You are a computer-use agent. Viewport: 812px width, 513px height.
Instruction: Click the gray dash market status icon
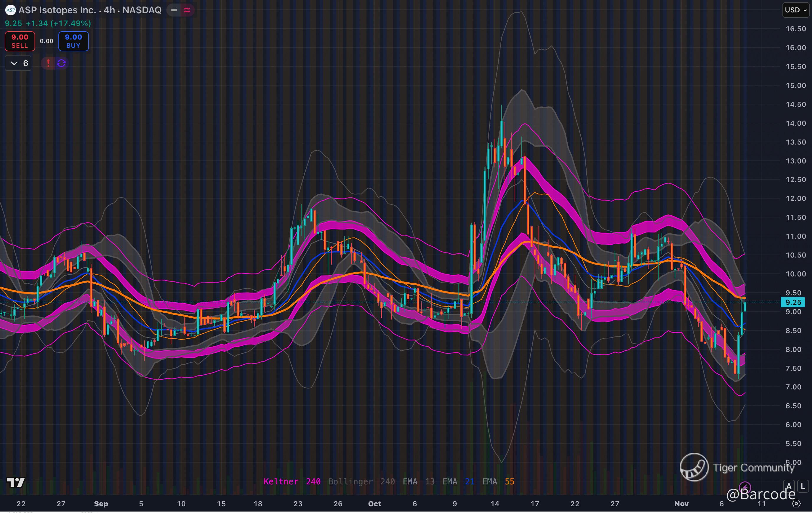pyautogui.click(x=174, y=10)
